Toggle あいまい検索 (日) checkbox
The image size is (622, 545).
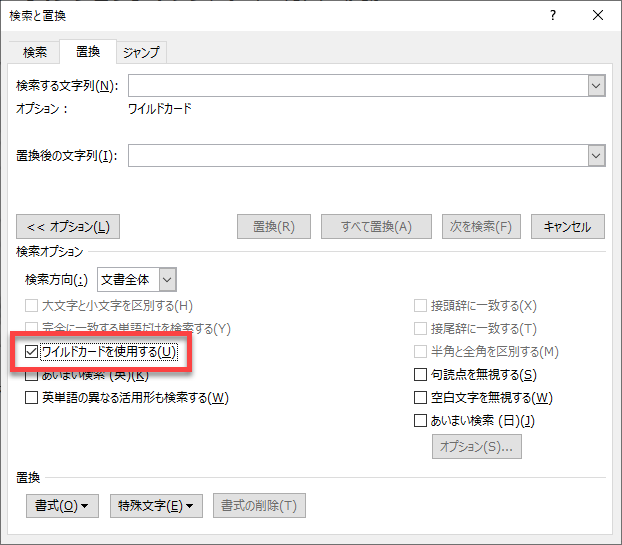click(421, 421)
